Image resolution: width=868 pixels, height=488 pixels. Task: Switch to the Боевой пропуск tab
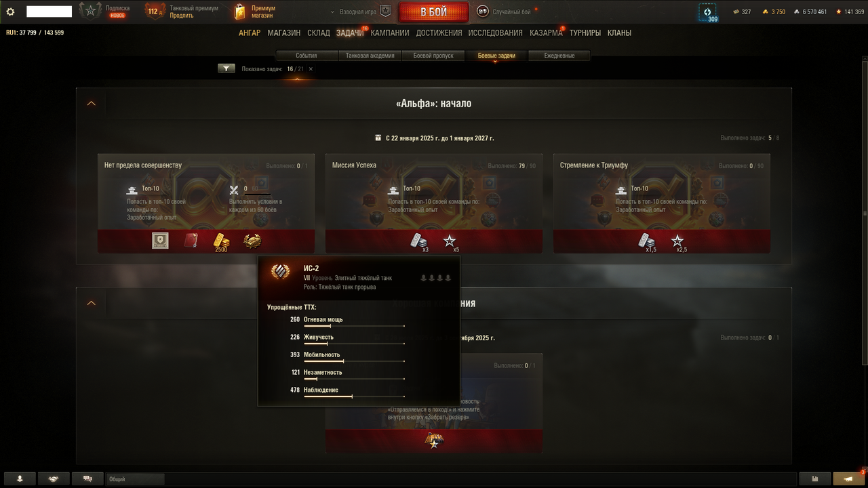click(433, 56)
